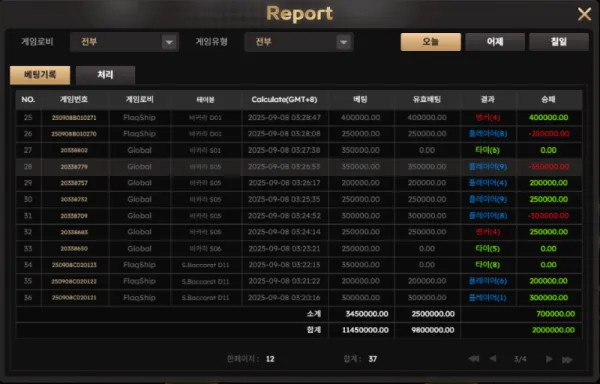Screen dimensions: 600x384
Task: Expand the 게임로비 dropdown arrow
Action: [x=169, y=42]
